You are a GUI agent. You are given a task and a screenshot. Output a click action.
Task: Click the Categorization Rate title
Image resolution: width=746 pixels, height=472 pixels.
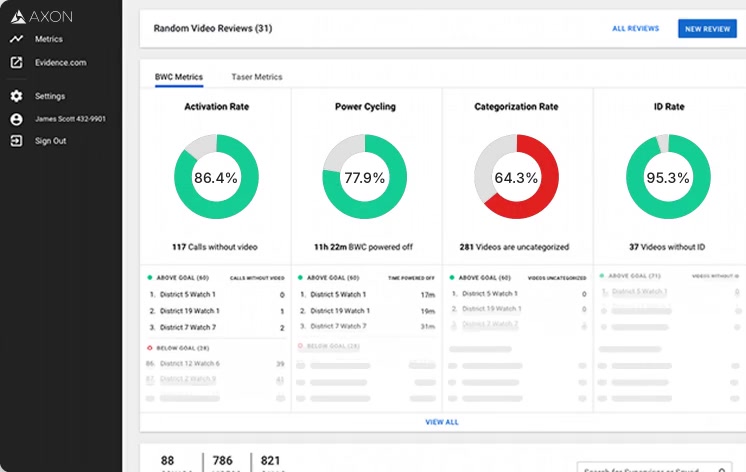tap(516, 107)
